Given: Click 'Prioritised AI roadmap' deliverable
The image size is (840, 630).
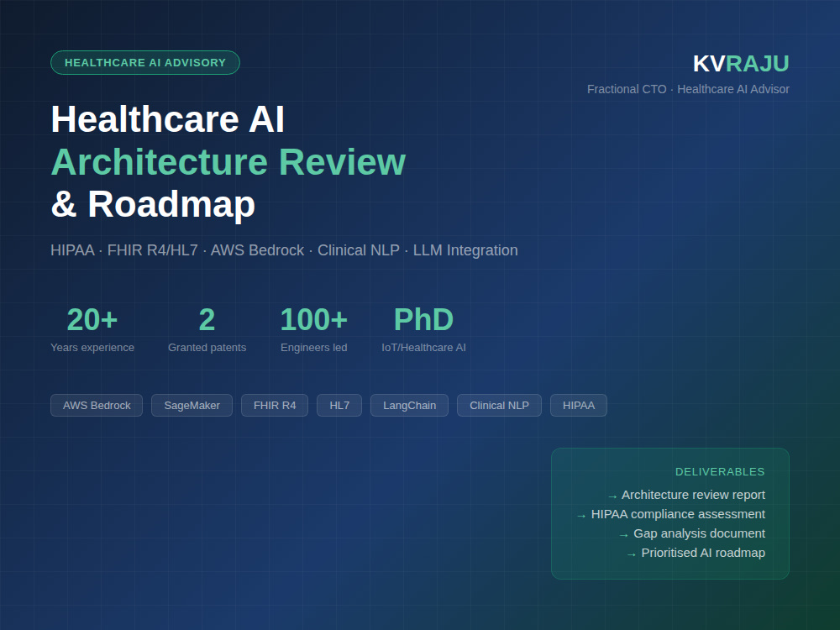Looking at the screenshot, I should click(703, 553).
